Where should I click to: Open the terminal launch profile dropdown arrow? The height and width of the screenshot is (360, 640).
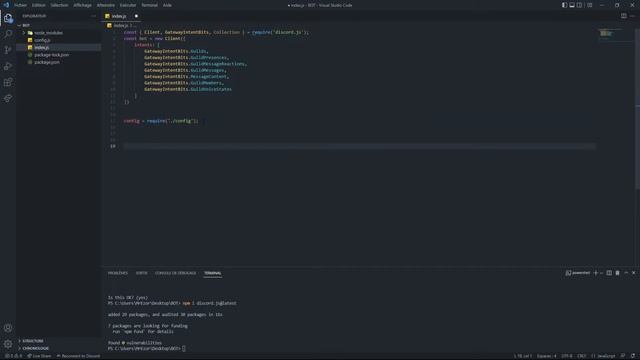(601, 273)
